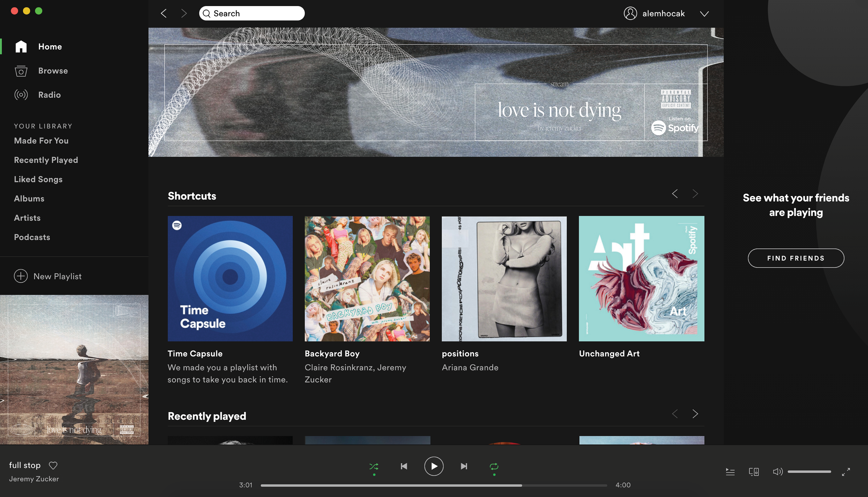The image size is (868, 497).
Task: Click the 'love is not dying' banner
Action: click(x=436, y=92)
